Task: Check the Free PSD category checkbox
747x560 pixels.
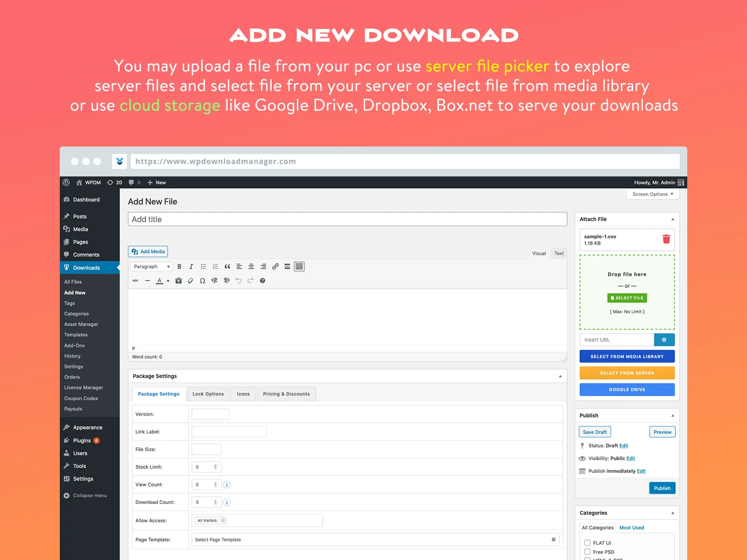Action: click(587, 552)
